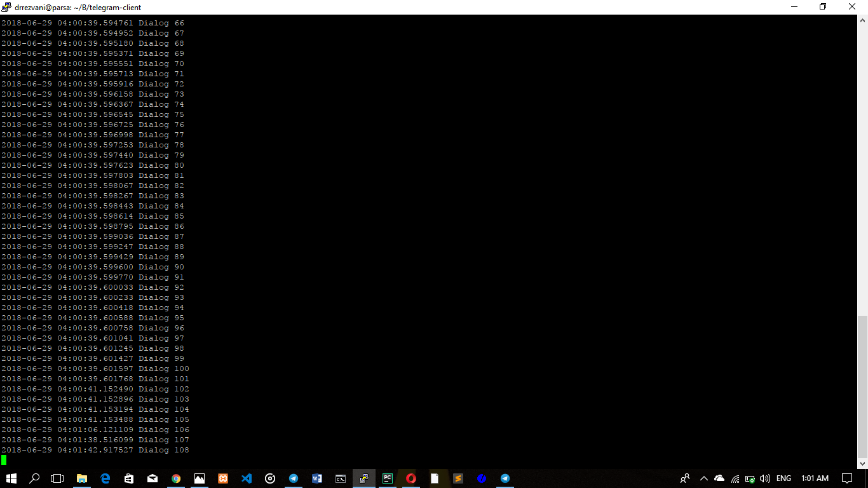868x488 pixels.
Task: Click the terminal scrollbar thumb
Action: pos(862,386)
